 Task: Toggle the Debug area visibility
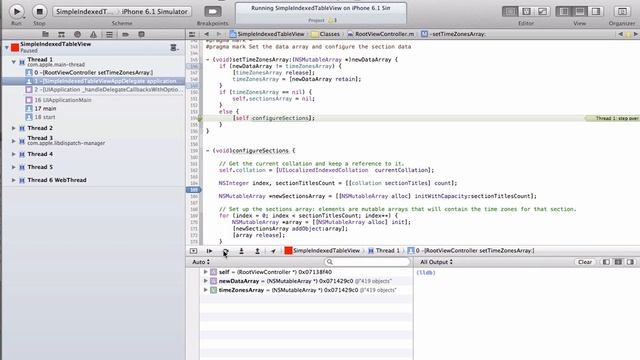[x=580, y=11]
